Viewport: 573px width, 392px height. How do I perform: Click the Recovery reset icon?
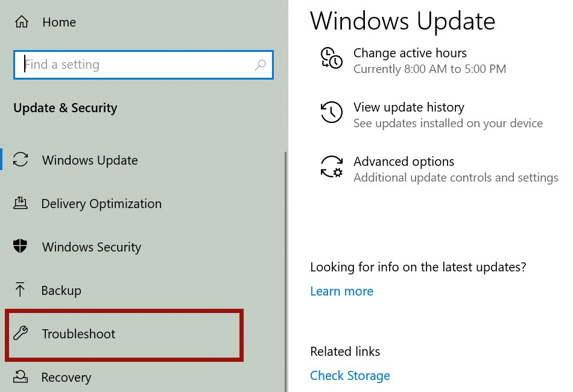tap(21, 376)
